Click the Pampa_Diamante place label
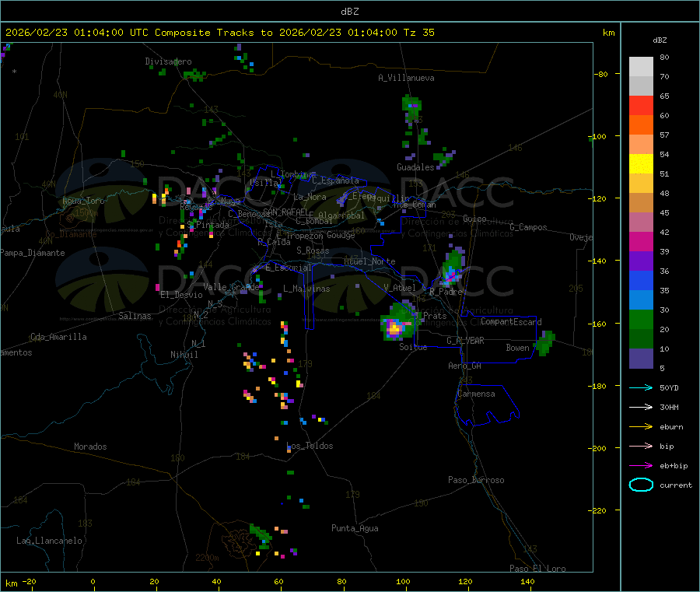700x592 pixels. pyautogui.click(x=33, y=253)
